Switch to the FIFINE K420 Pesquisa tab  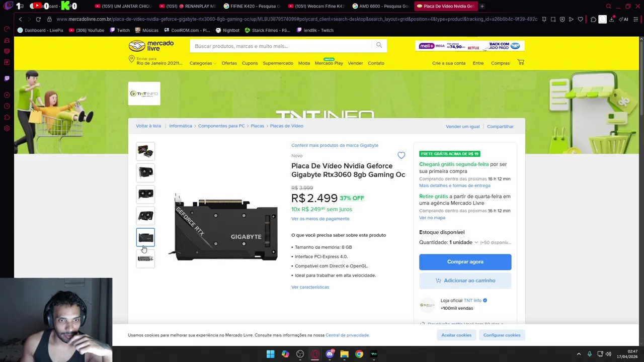tap(252, 6)
